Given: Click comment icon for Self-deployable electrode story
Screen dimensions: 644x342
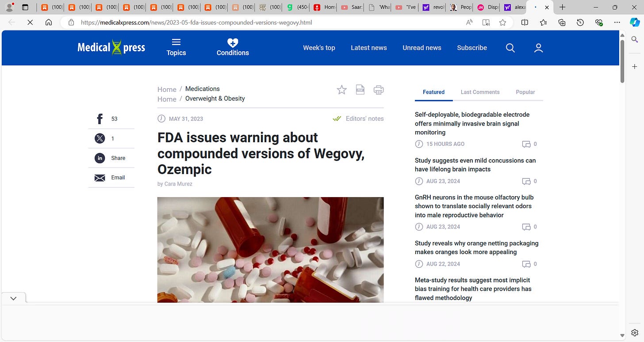Looking at the screenshot, I should pyautogui.click(x=526, y=144).
